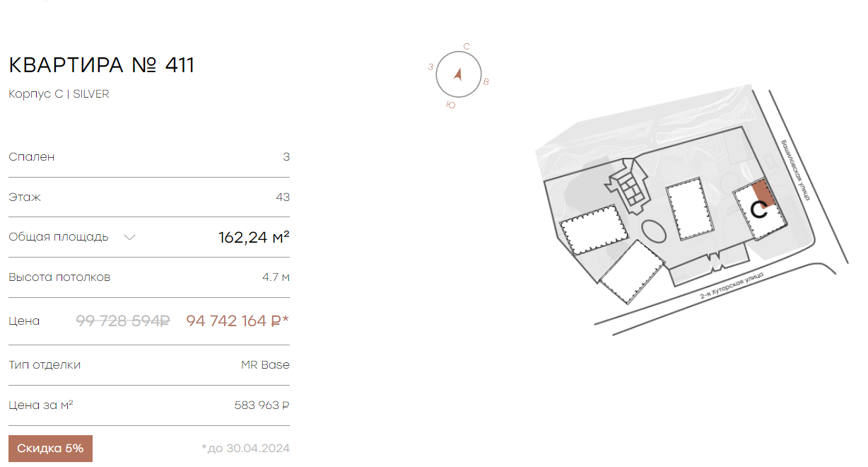
Task: Click the Корпус C | SILVER subtitle
Action: coord(59,94)
